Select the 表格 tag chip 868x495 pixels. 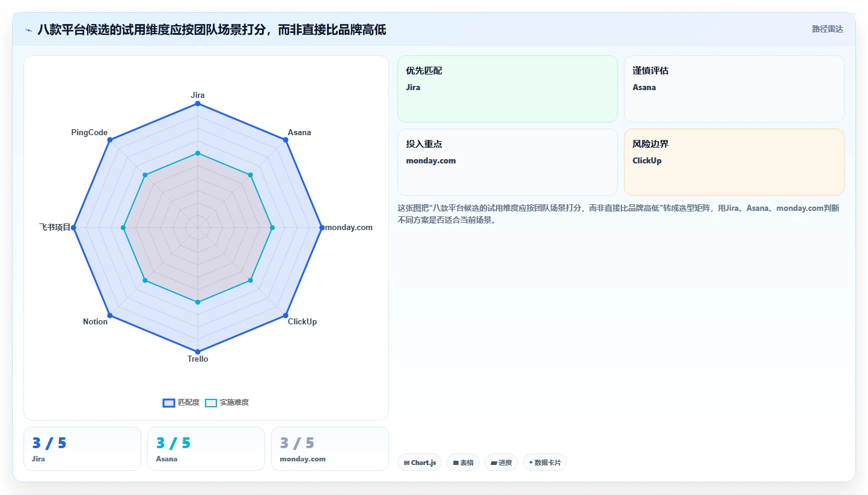coord(463,463)
